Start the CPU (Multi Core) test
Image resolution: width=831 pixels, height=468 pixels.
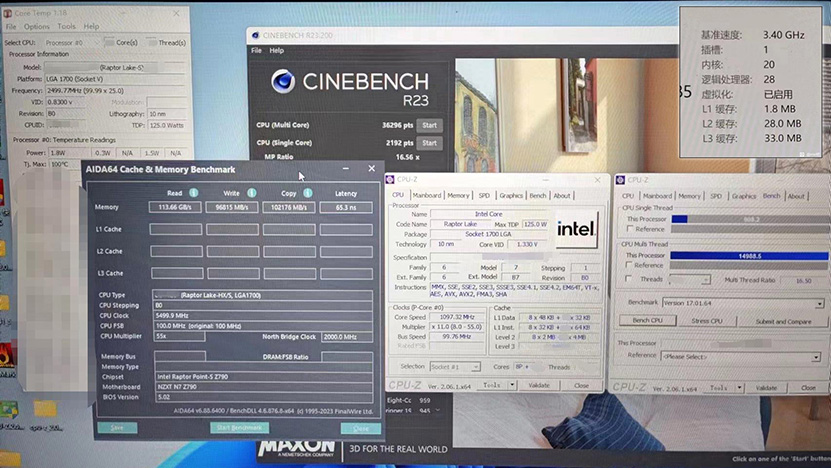[429, 126]
